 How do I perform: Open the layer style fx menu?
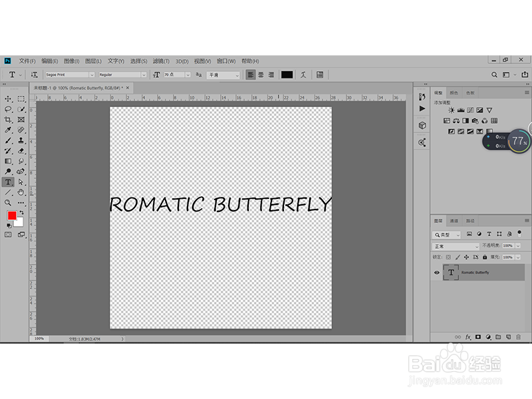click(468, 337)
